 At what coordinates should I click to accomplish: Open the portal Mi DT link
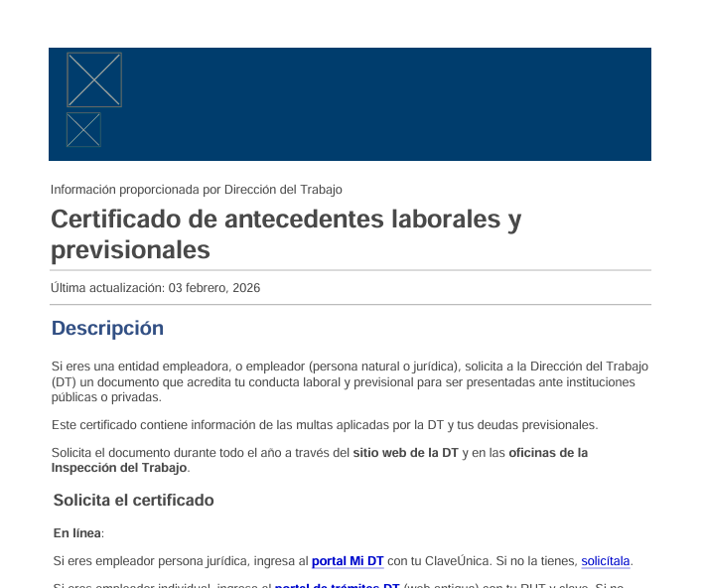click(x=347, y=561)
